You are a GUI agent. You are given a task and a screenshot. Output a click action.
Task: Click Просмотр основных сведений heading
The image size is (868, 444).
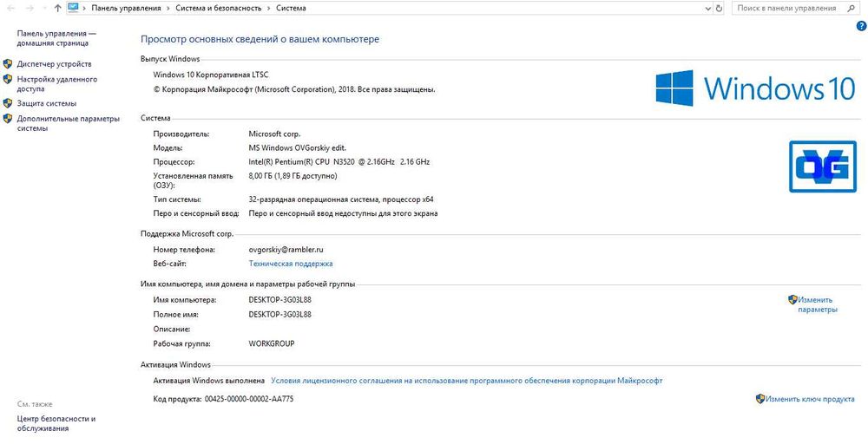260,39
